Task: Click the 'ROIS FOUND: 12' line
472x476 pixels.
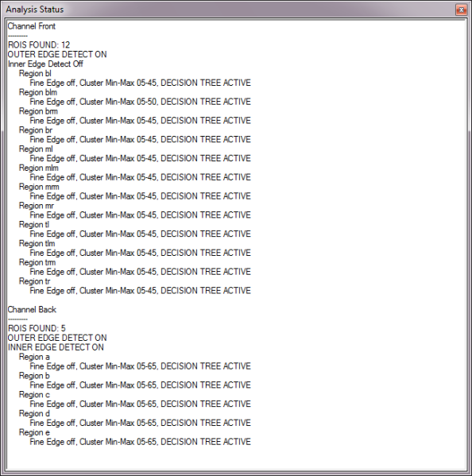Action: click(x=39, y=45)
